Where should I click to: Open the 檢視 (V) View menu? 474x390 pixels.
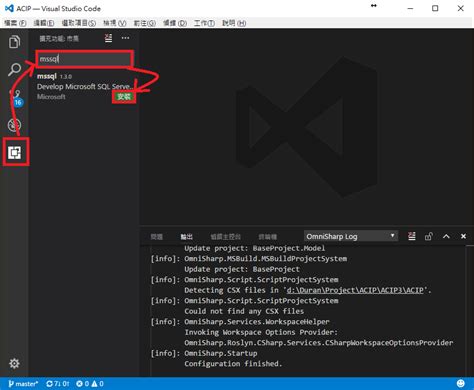115,23
